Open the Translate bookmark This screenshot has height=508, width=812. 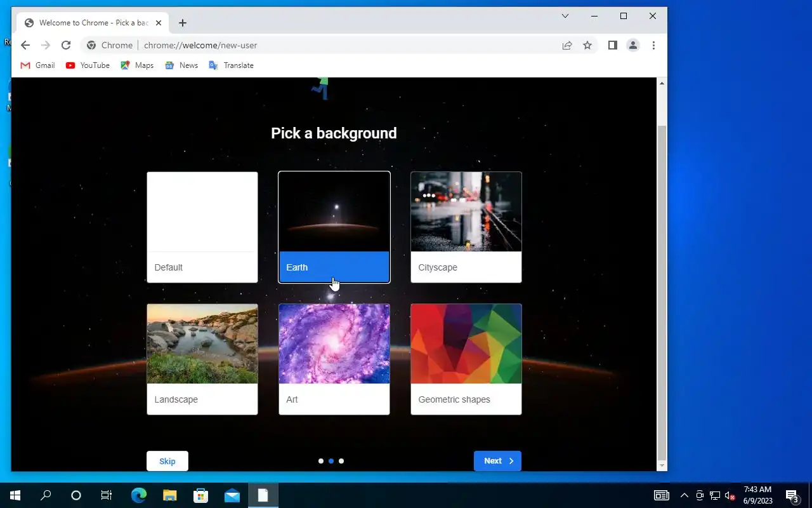(x=231, y=65)
